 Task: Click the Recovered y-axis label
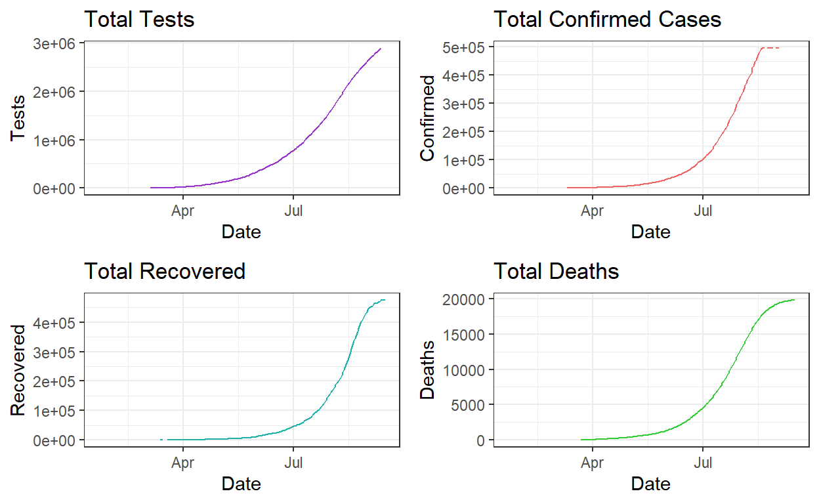(x=18, y=369)
